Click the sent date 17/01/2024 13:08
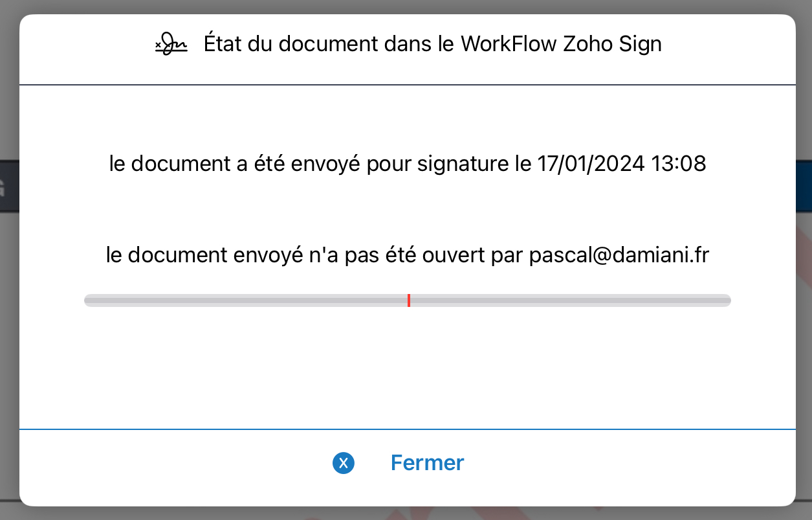Screen dimensions: 812x520 point(622,164)
